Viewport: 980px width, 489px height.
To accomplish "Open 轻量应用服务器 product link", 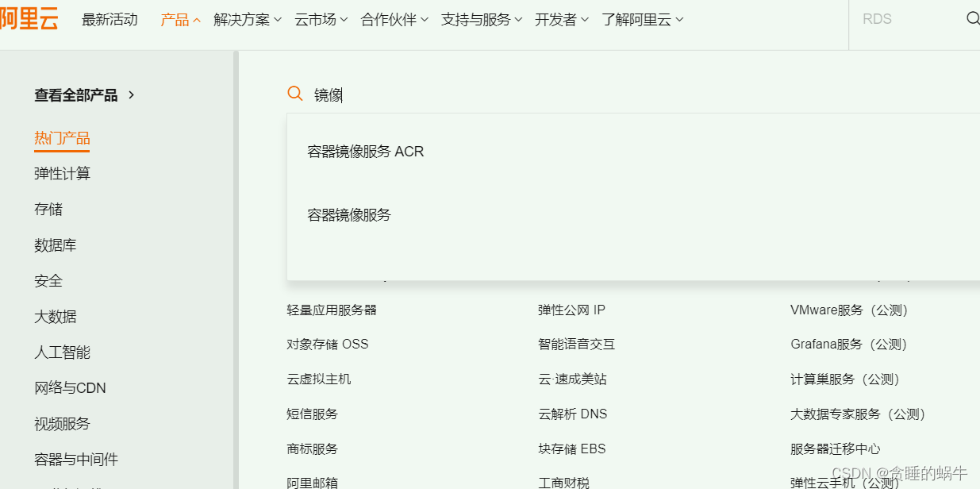I will 332,310.
